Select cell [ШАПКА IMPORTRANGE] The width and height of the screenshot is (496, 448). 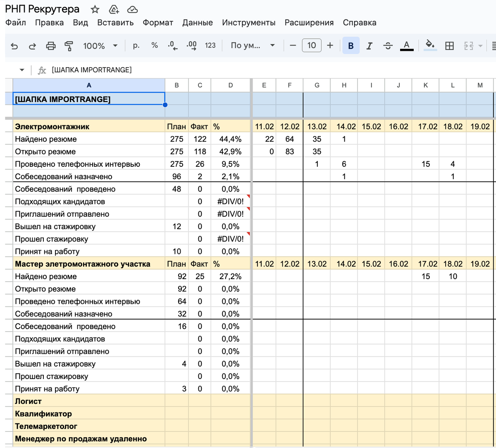(x=89, y=99)
